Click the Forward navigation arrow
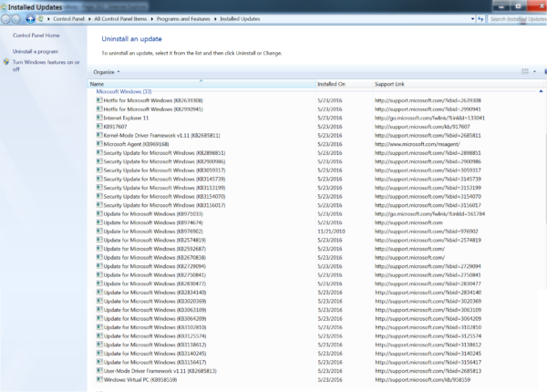 [x=15, y=19]
